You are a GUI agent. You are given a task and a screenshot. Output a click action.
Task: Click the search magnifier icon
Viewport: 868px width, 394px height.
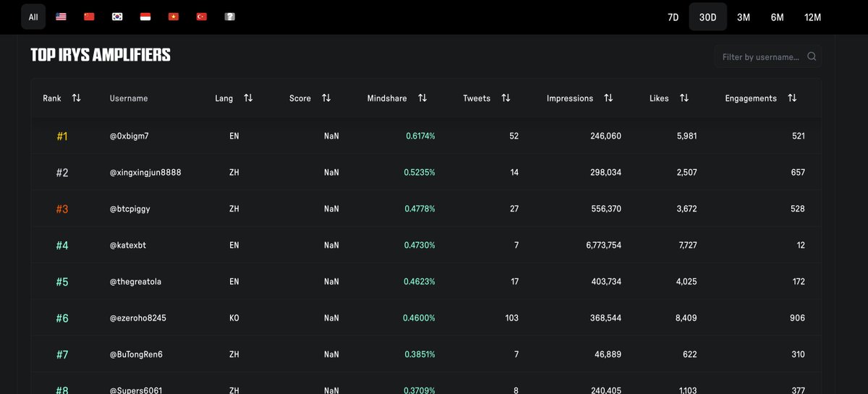[812, 56]
